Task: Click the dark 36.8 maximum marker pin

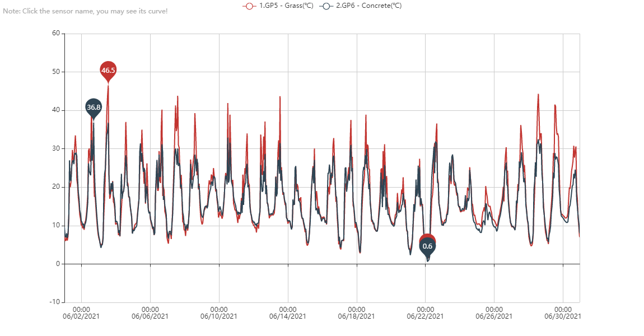Action: pyautogui.click(x=94, y=107)
